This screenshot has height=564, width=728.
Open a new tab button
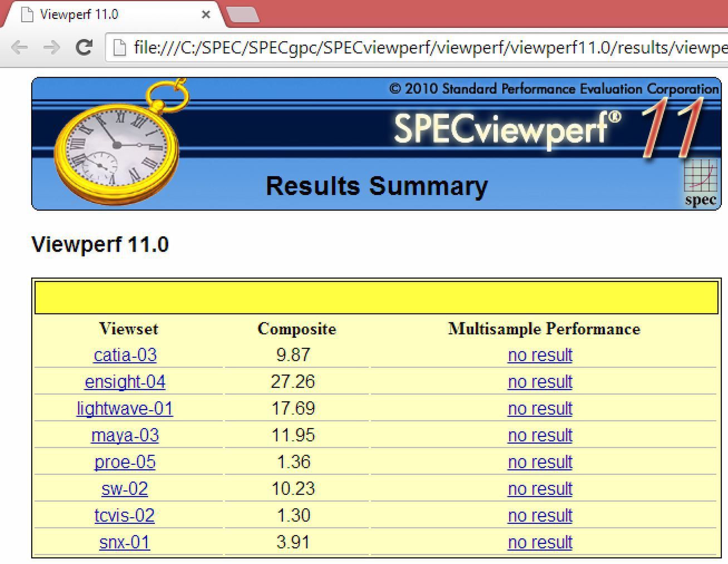pos(243,15)
